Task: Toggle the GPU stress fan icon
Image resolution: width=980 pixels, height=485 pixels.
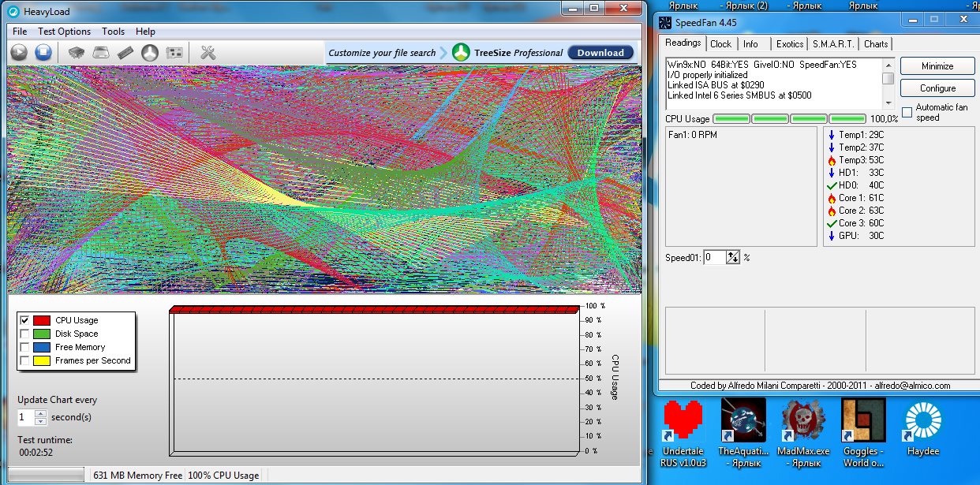Action: click(x=150, y=53)
